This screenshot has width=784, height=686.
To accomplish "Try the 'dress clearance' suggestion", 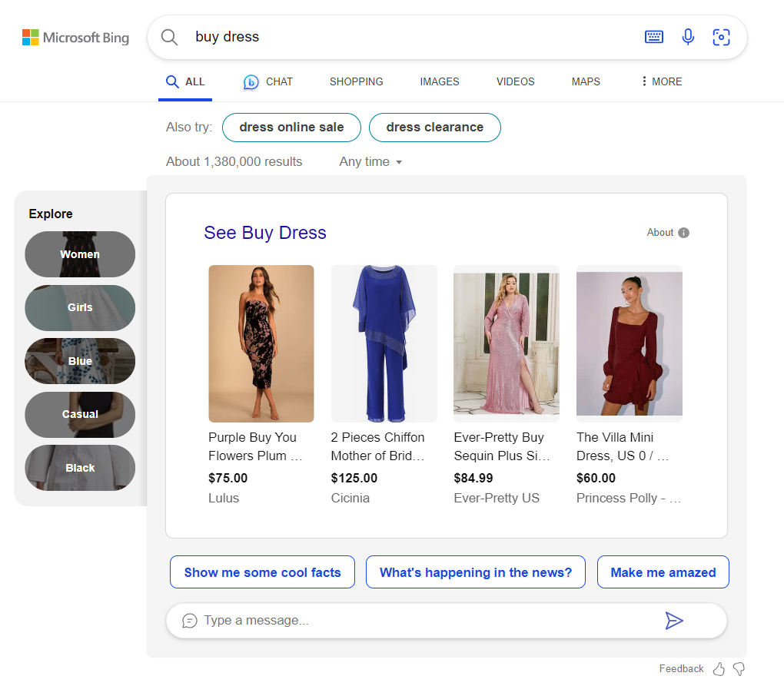I will 435,128.
